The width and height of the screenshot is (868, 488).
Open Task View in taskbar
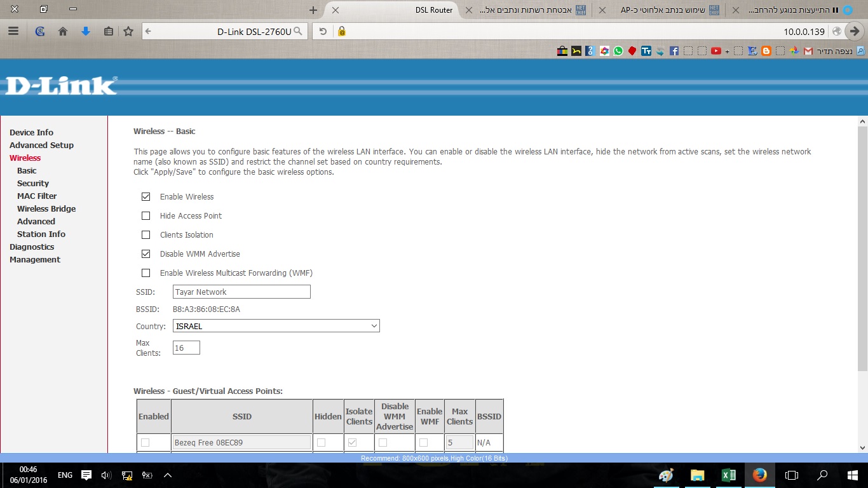coord(791,475)
